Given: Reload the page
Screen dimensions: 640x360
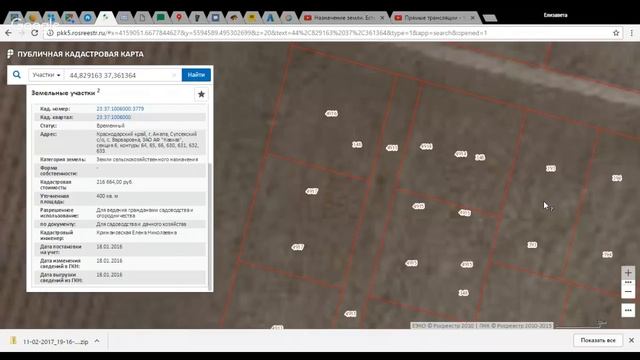Looking at the screenshot, I should coord(35,33).
